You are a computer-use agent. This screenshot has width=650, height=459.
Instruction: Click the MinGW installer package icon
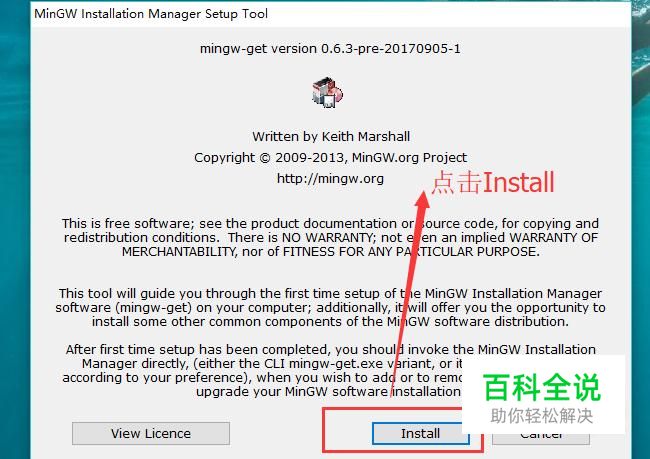(327, 93)
